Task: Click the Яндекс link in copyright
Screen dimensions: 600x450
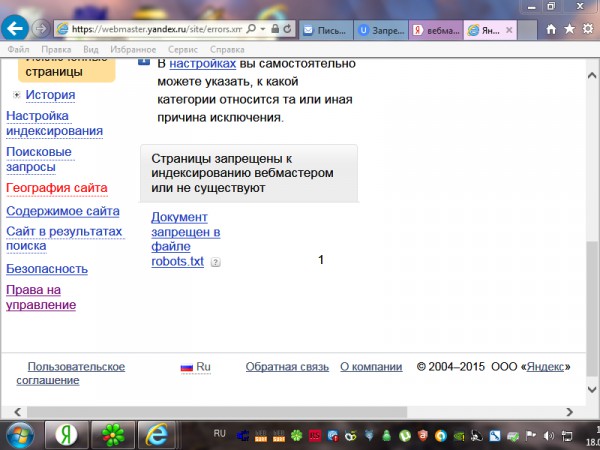Action: tap(545, 367)
